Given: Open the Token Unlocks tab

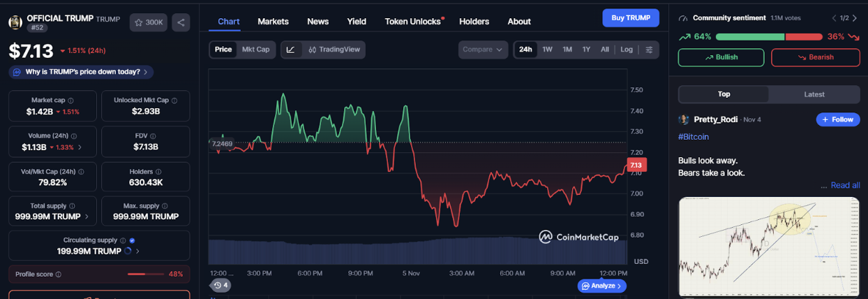Looking at the screenshot, I should point(413,22).
